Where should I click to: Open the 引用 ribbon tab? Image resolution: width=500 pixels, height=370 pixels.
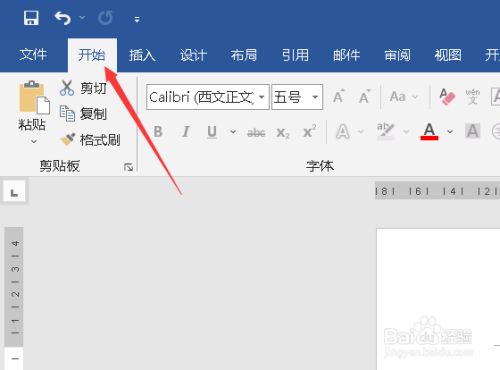[x=295, y=55]
